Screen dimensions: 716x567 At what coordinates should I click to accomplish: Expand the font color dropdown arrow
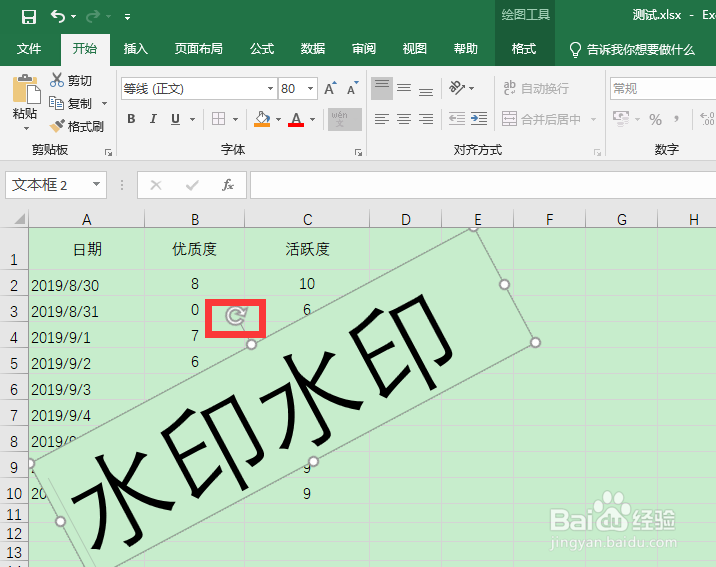click(312, 120)
